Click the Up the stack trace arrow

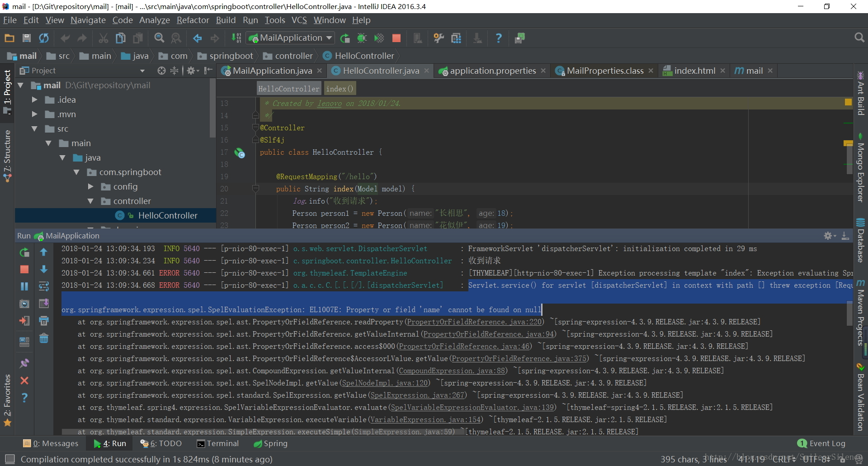[44, 252]
